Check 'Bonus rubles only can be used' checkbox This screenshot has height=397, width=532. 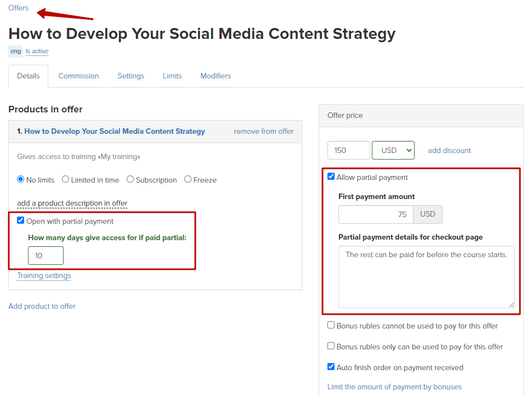click(331, 346)
